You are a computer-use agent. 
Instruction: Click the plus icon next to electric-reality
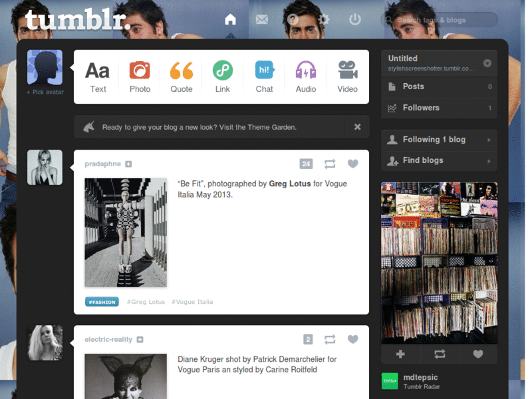coord(140,340)
